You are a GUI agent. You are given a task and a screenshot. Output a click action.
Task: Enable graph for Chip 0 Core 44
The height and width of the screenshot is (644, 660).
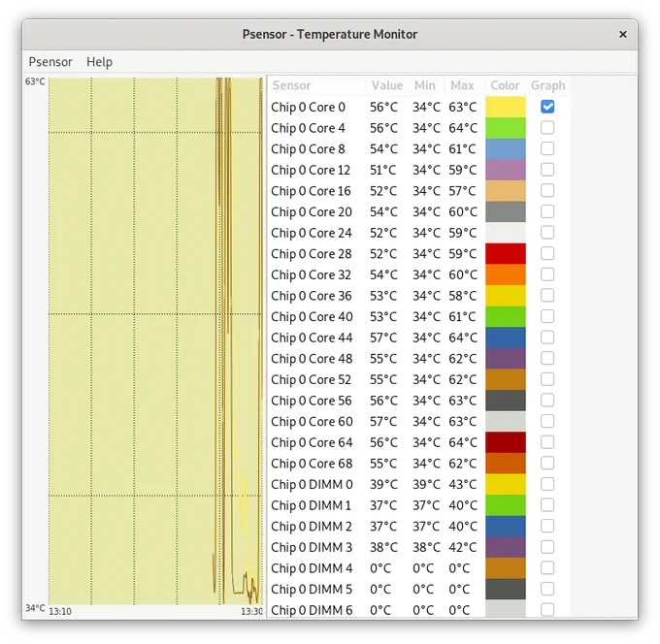tap(547, 338)
